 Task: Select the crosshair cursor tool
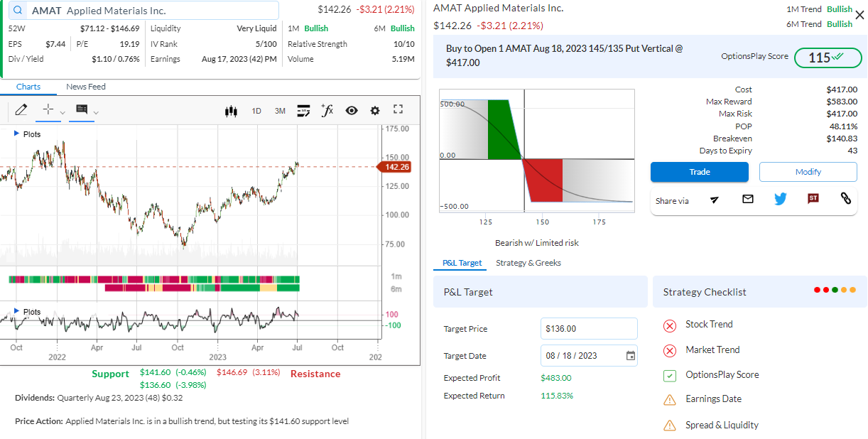pos(48,110)
